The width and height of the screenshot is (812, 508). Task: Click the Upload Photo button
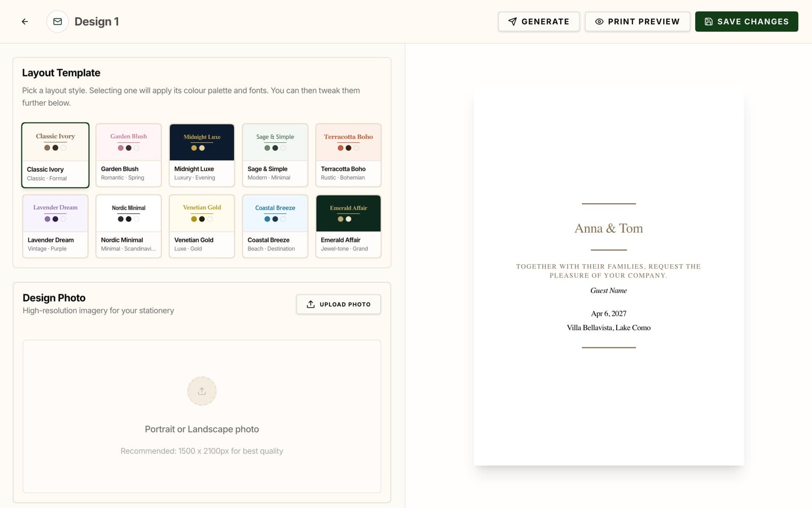point(339,304)
